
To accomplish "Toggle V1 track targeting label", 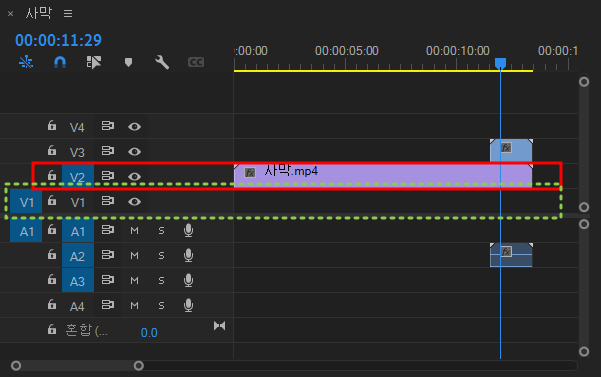I will click(x=77, y=202).
